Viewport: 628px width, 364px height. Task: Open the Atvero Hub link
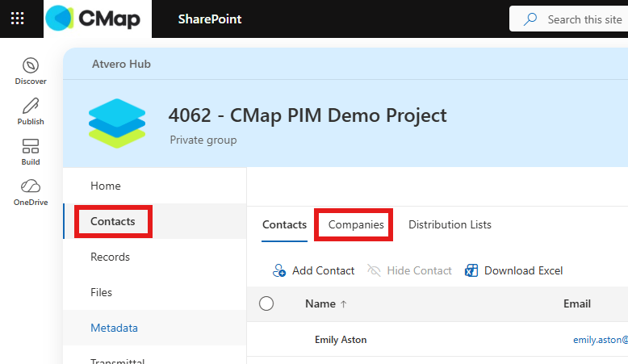(x=121, y=64)
